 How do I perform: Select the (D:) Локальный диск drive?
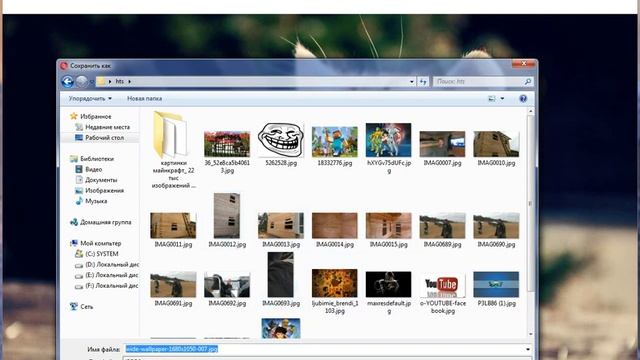click(107, 264)
